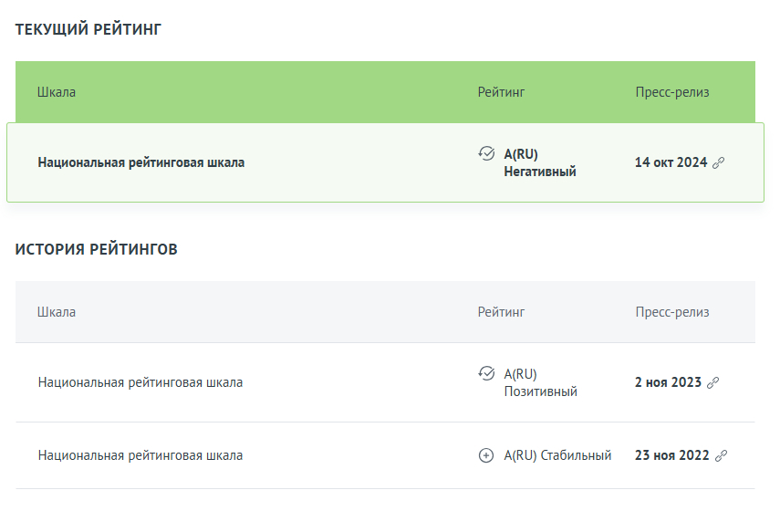Viewport: 780px width, 532px height.
Task: Click the Рейтинг header in history table
Action: coord(501,312)
